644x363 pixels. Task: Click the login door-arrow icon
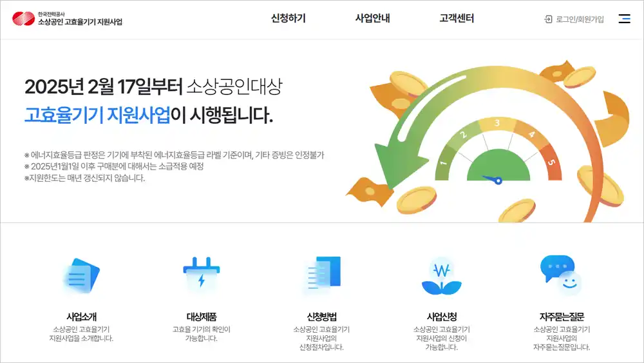coord(548,19)
